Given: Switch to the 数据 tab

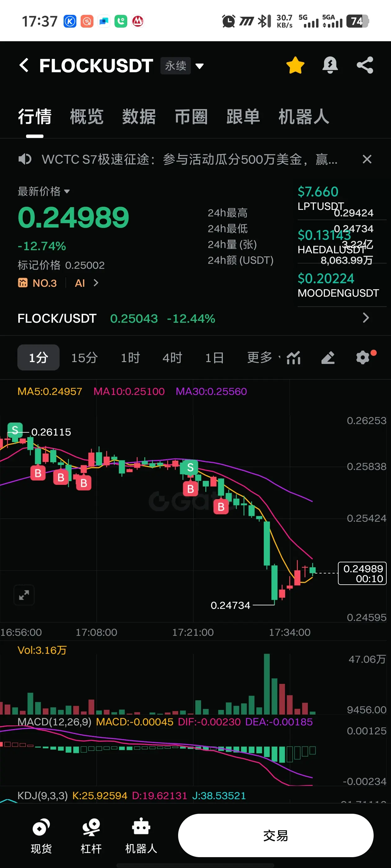Looking at the screenshot, I should [x=139, y=117].
